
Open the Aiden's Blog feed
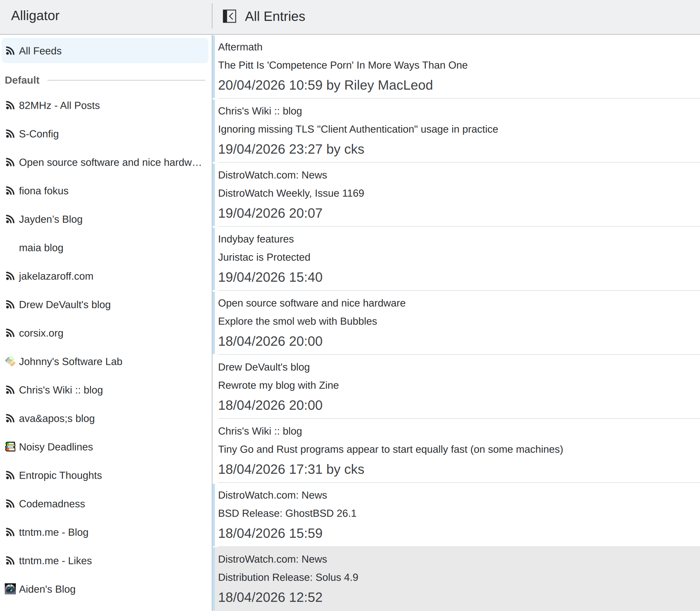coord(105,589)
